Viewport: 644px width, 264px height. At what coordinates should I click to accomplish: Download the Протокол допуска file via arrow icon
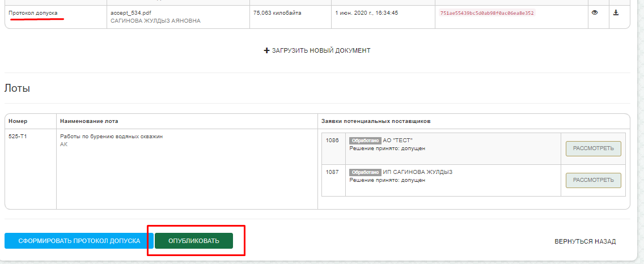(616, 12)
